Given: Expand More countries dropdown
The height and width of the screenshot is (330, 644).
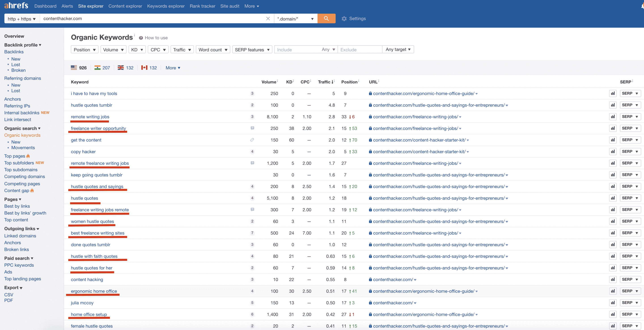Looking at the screenshot, I should coord(173,68).
